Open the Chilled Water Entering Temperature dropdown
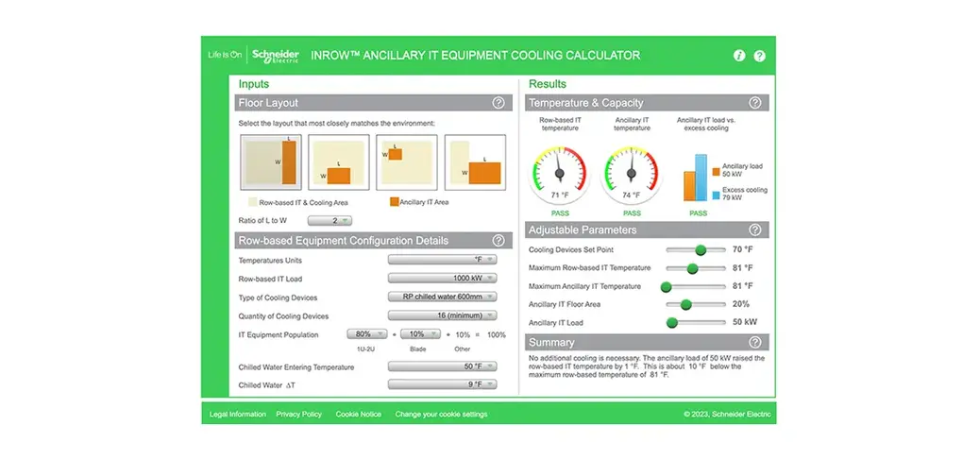 coord(443,366)
